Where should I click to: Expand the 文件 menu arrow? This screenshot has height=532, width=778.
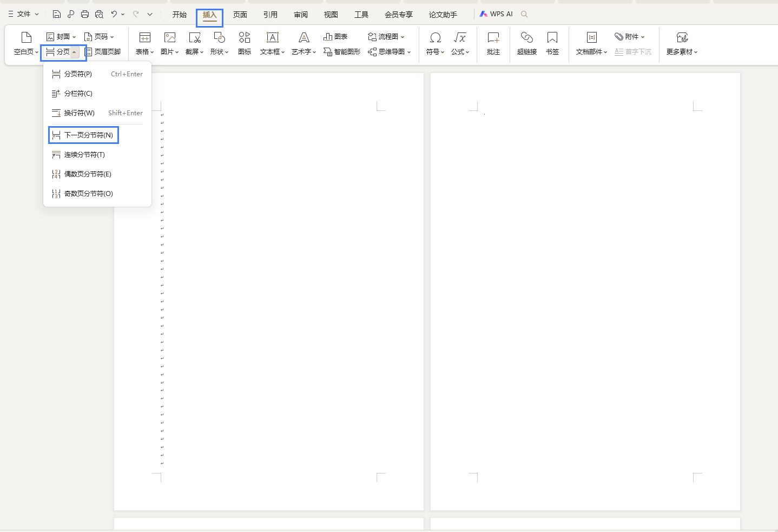(x=37, y=14)
